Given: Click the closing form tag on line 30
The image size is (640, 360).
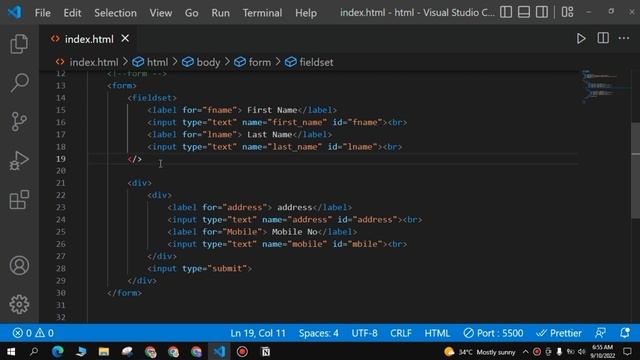Looking at the screenshot, I should [x=124, y=293].
